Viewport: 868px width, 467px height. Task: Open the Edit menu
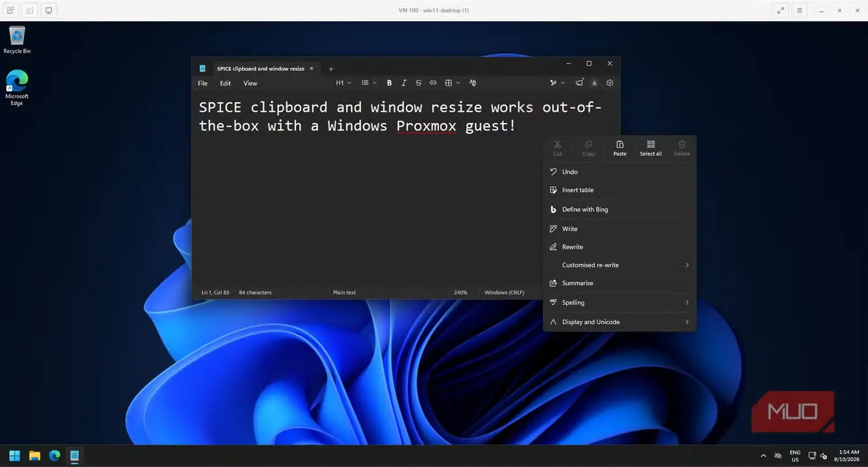click(225, 84)
